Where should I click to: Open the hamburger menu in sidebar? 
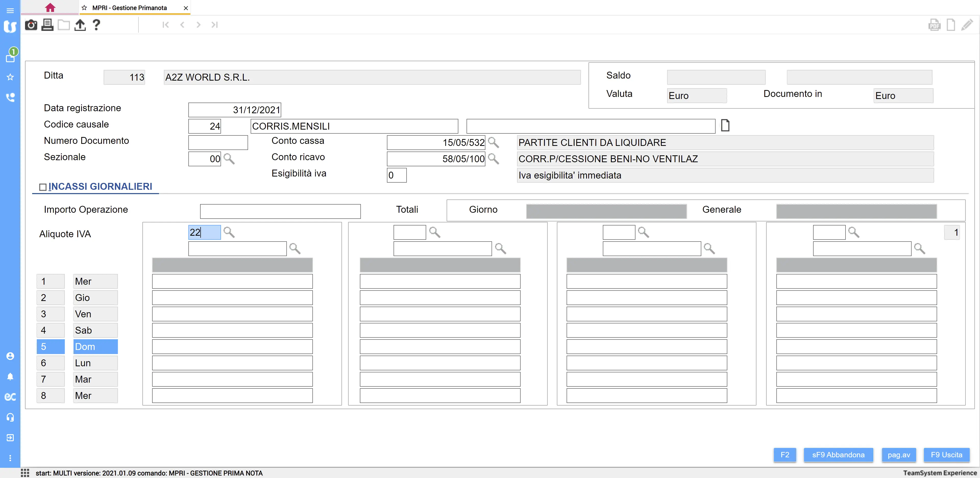click(10, 11)
